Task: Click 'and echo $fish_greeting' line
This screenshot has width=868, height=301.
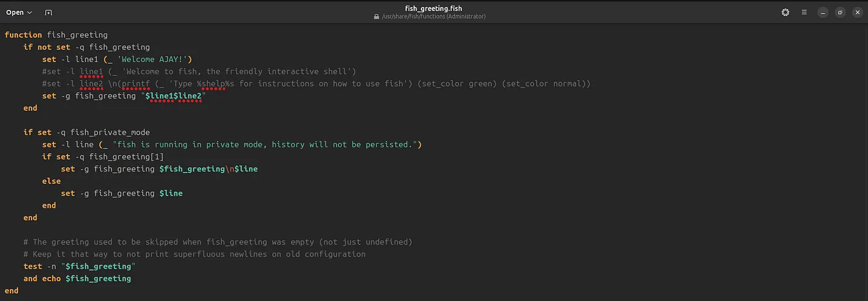Action: coord(77,279)
